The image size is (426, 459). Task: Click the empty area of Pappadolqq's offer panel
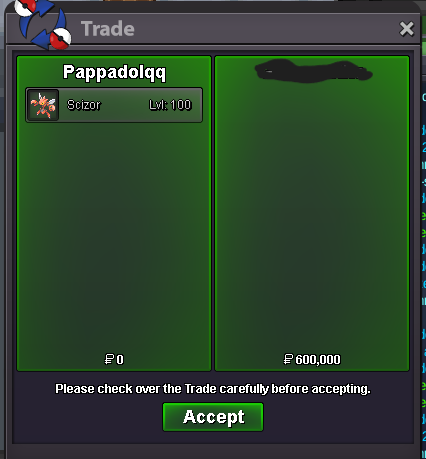[x=114, y=233]
